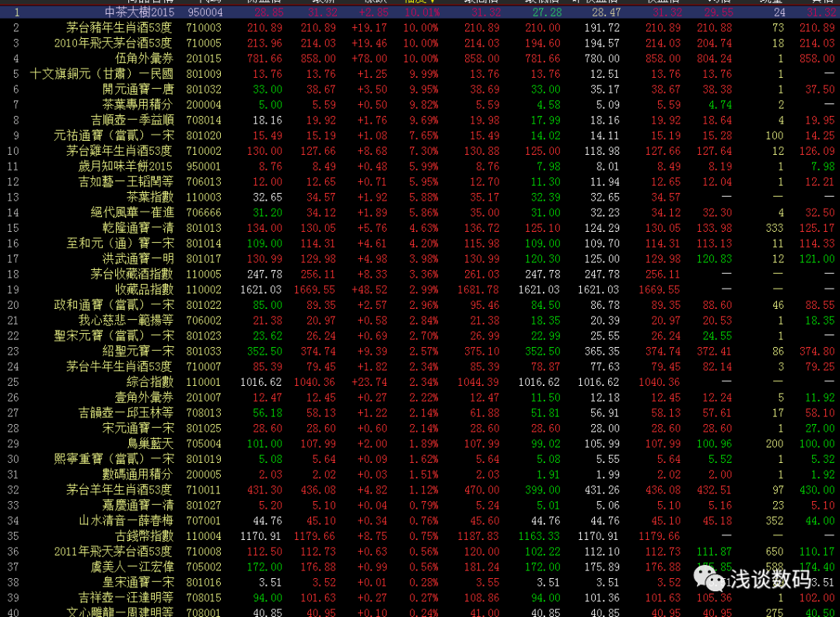Click 皇宋通寶一宋 in the list
Screen dimensions: 840x617
tap(138, 583)
